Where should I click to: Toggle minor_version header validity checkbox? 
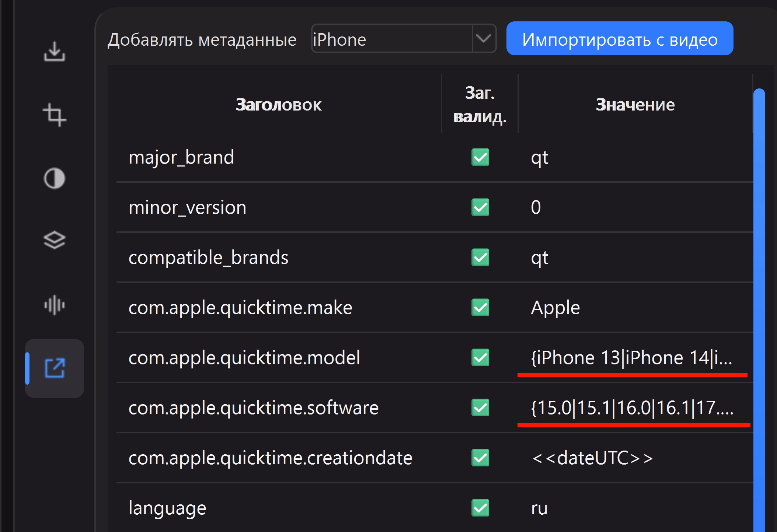pos(480,207)
